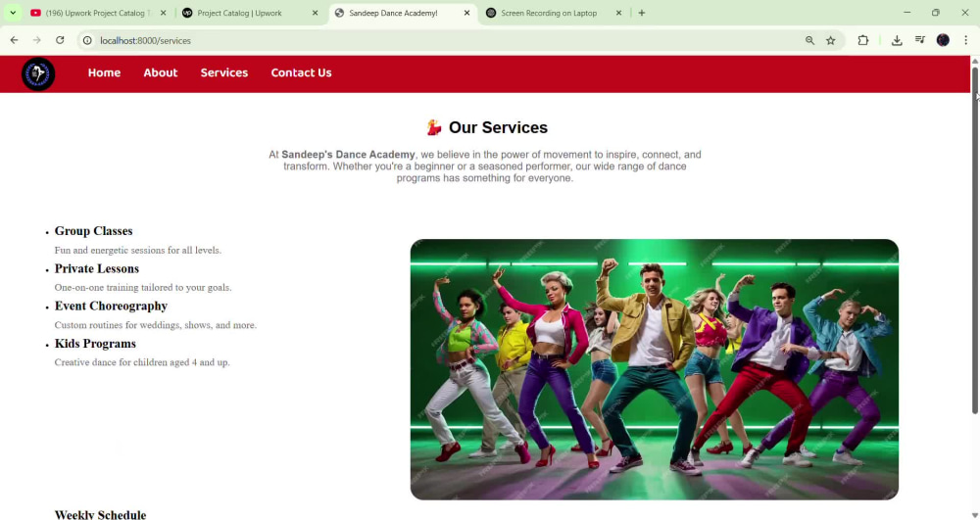Image resolution: width=980 pixels, height=520 pixels.
Task: Open the Home nav link
Action: point(105,73)
